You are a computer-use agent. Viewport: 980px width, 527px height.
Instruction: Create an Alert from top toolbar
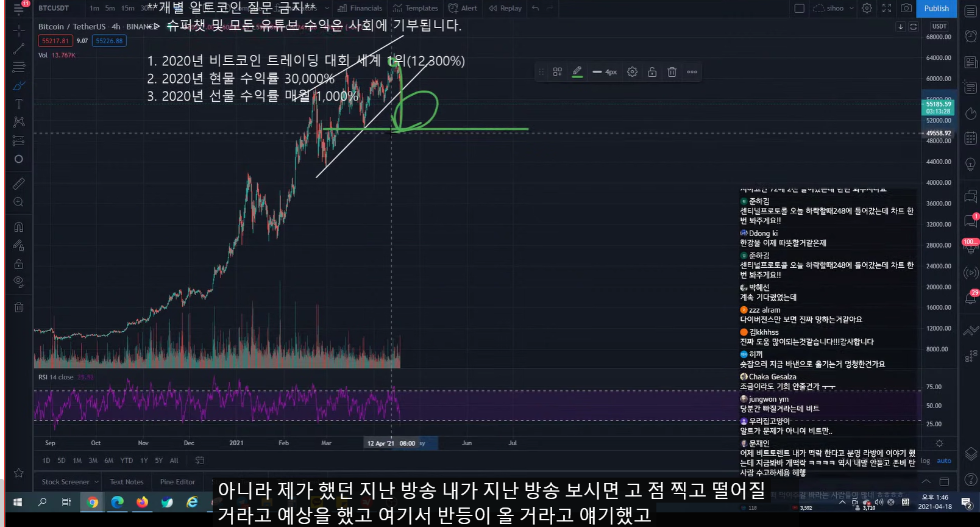463,9
